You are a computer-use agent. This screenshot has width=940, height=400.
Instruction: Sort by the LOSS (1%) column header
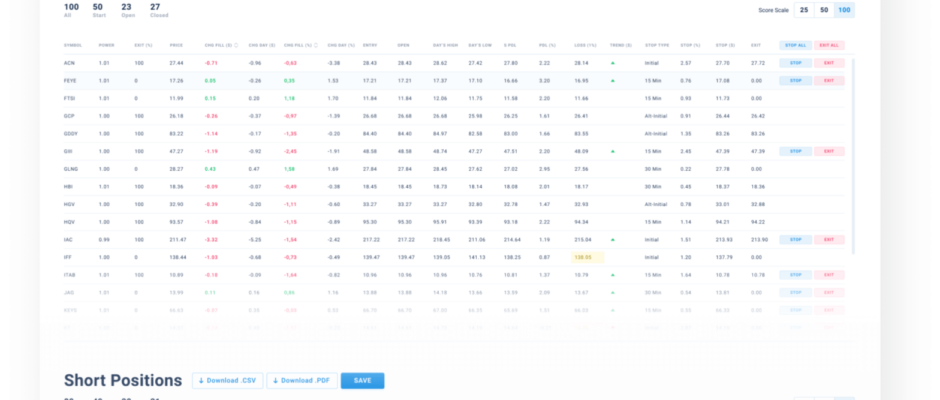pos(585,45)
